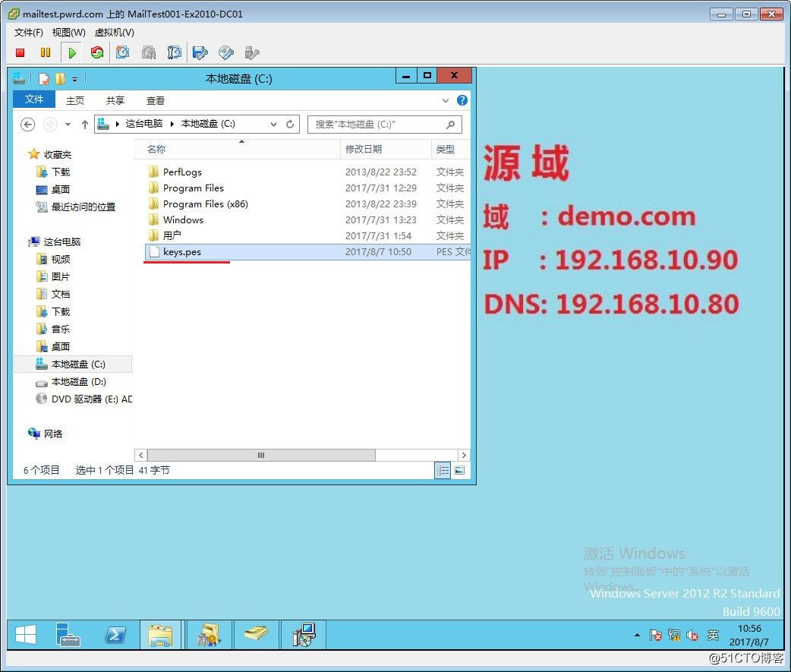Show hidden tray icons arrow
Image resolution: width=791 pixels, height=672 pixels.
637,635
